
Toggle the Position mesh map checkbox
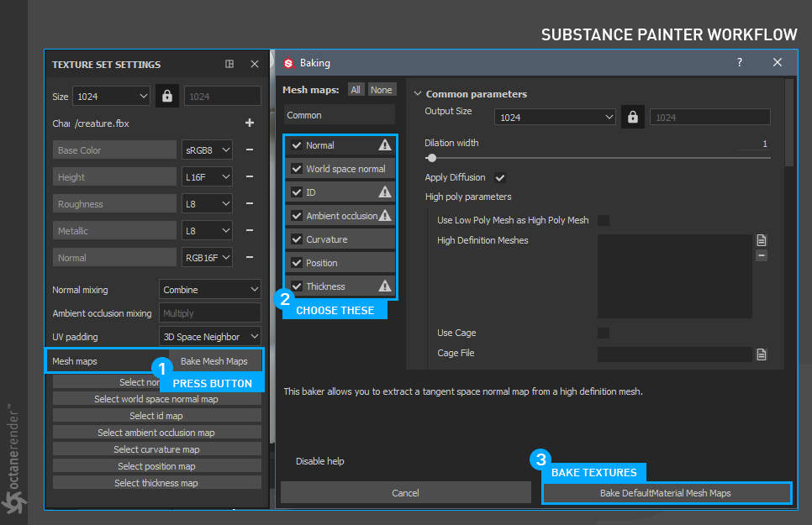[x=297, y=262]
